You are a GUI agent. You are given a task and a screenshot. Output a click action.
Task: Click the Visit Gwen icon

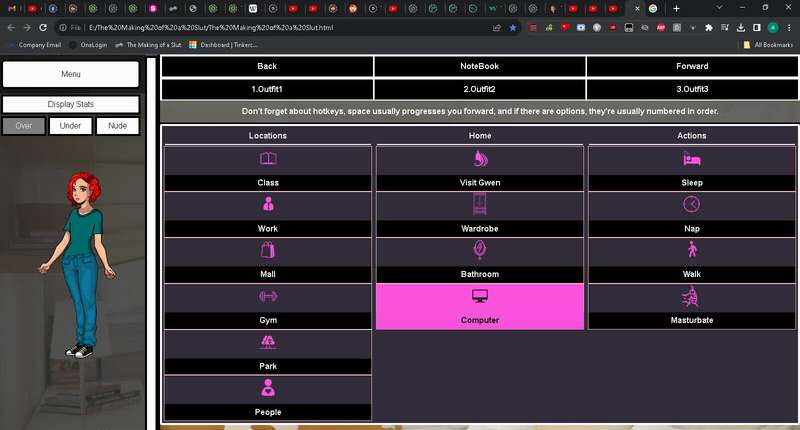pyautogui.click(x=480, y=159)
